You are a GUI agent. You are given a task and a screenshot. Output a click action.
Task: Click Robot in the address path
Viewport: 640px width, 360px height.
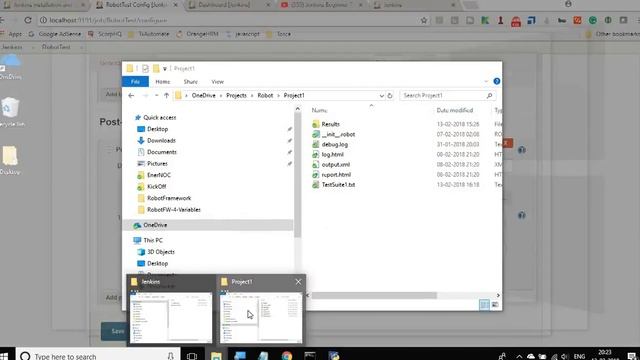pos(265,96)
